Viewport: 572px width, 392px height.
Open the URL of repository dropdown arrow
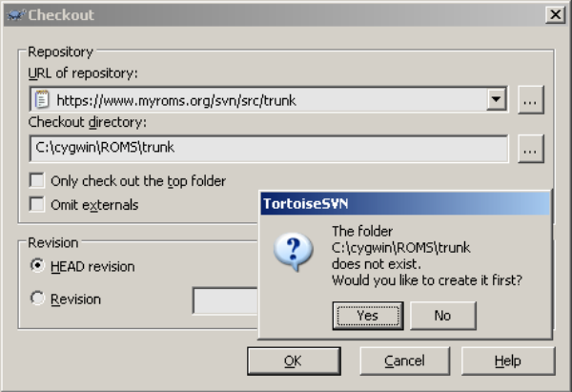coord(496,99)
